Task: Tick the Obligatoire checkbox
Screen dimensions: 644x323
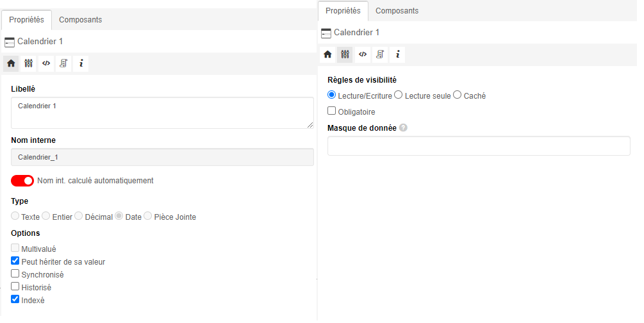Action: 331,111
